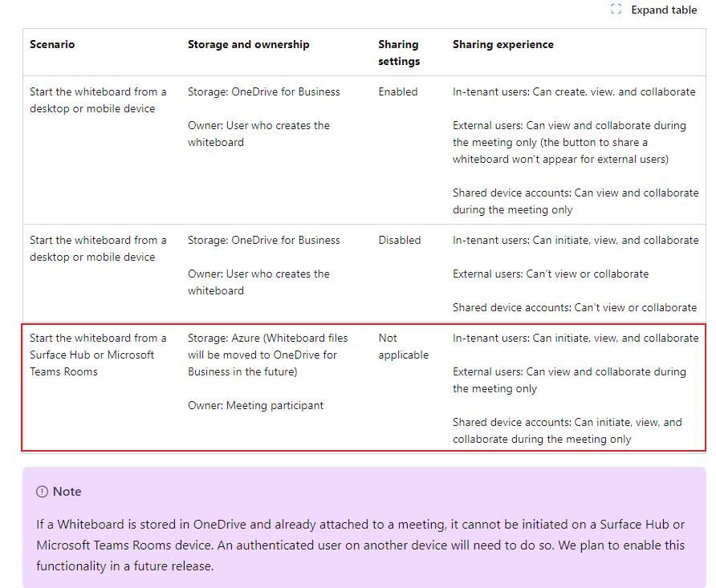Screen dimensions: 716x588
Task: Select the Sharing experience column header
Action: (502, 44)
